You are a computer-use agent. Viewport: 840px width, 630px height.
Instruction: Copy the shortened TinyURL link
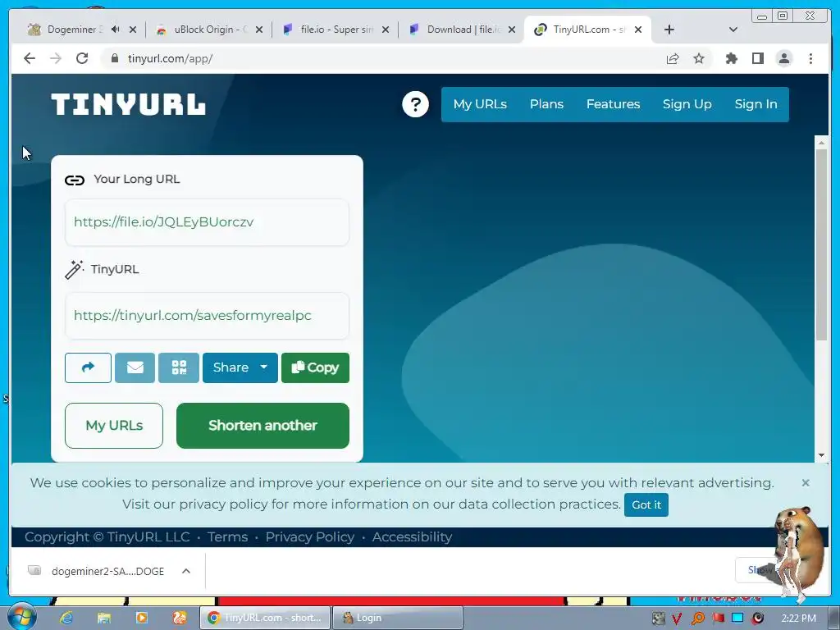point(315,367)
